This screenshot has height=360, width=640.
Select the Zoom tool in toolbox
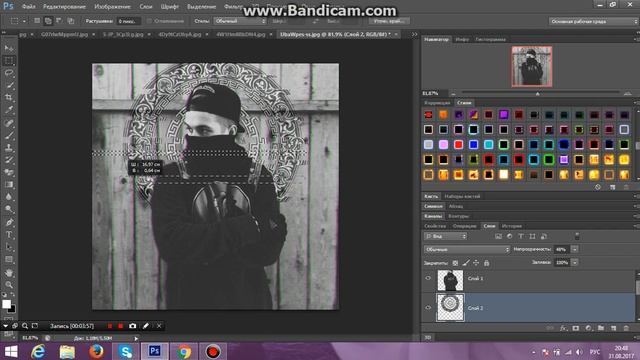coord(9,285)
